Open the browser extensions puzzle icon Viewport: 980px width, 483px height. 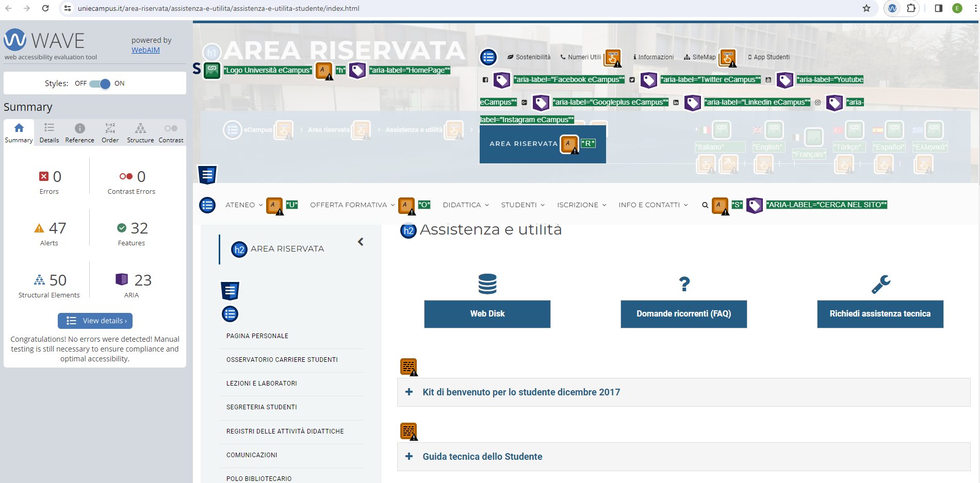911,8
